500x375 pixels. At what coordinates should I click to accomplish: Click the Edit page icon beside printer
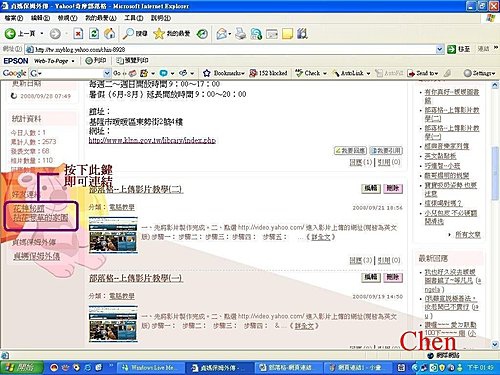coord(256,33)
